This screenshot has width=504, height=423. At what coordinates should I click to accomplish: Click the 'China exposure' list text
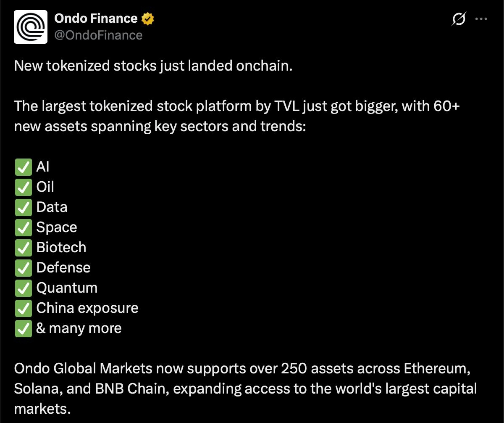pos(87,308)
